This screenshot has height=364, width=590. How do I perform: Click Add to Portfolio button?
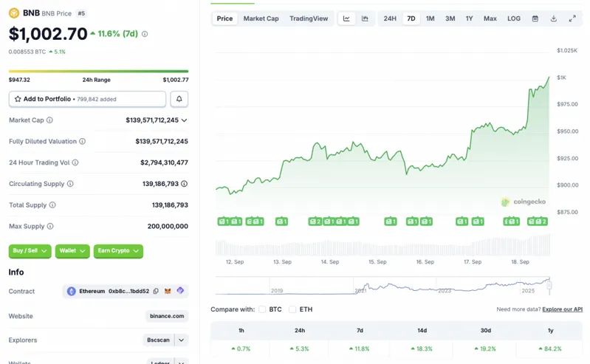click(x=87, y=99)
